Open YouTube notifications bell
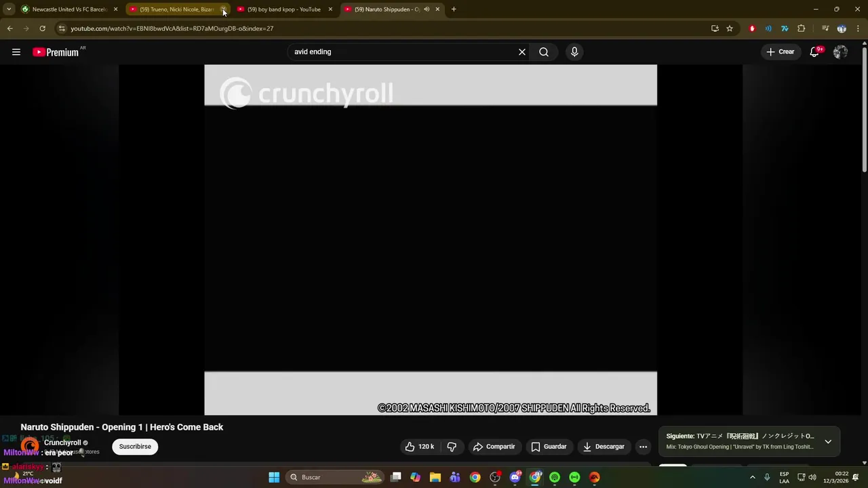Image resolution: width=868 pixels, height=488 pixels. (815, 52)
